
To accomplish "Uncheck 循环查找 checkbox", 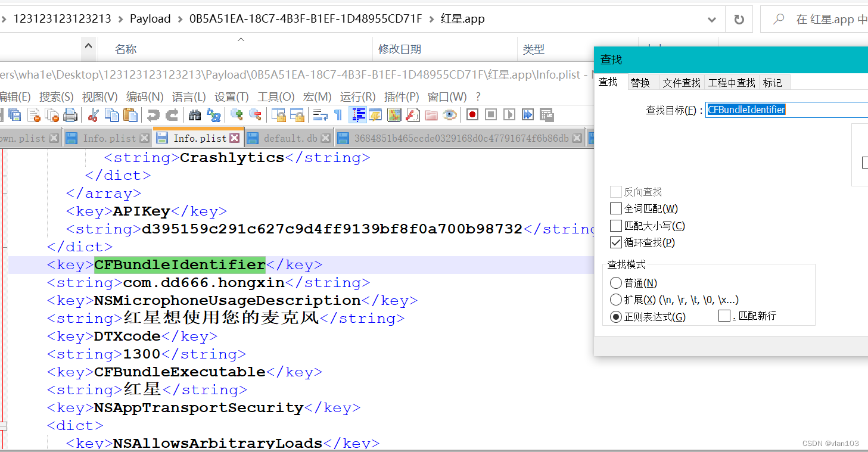I will click(x=616, y=242).
